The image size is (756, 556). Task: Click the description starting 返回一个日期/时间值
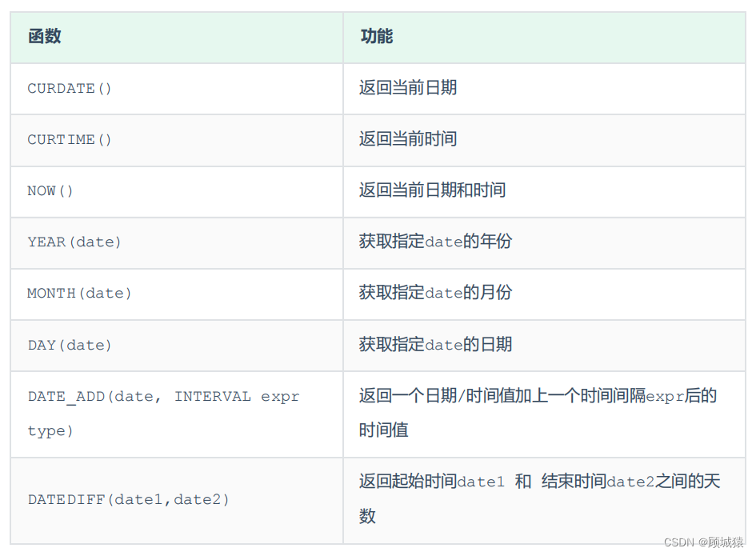tap(538, 413)
